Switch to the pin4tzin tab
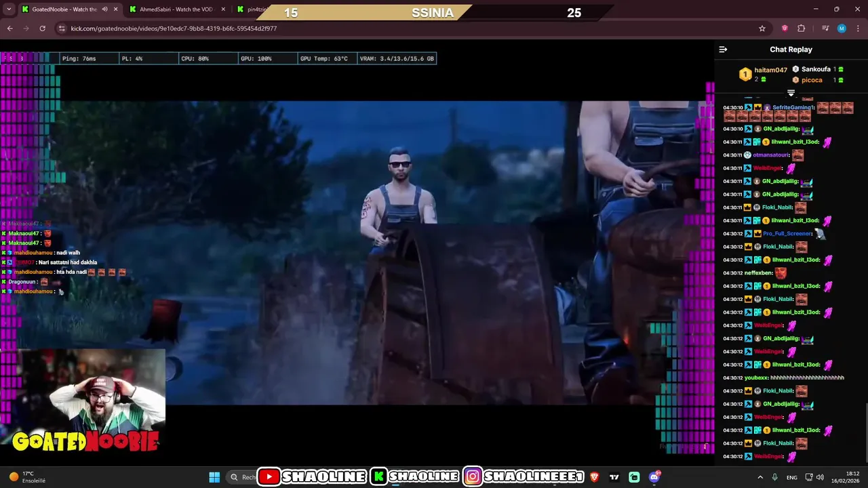 pyautogui.click(x=251, y=9)
